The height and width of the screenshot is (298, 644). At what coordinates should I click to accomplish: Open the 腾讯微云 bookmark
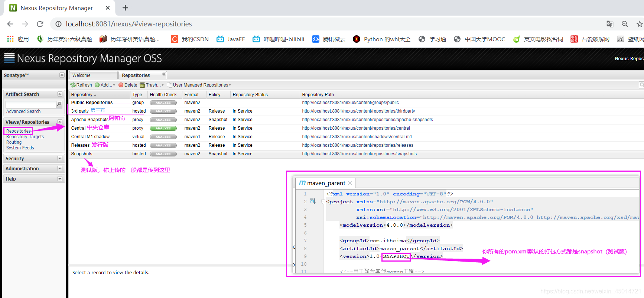tap(329, 39)
